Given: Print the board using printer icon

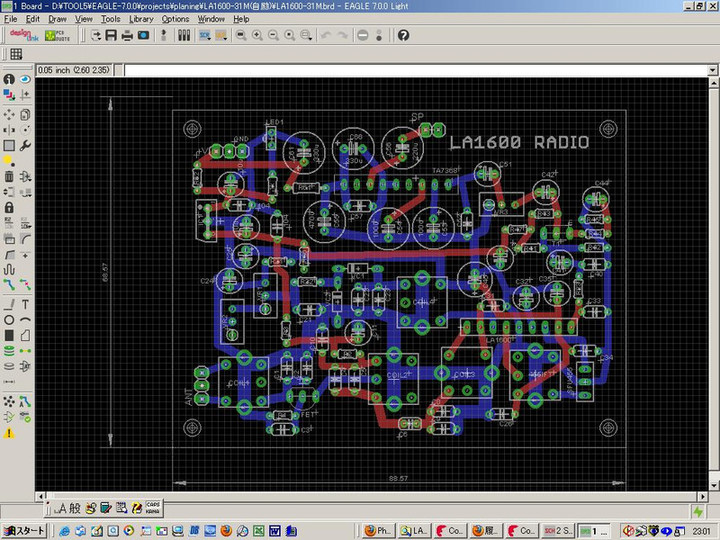Looking at the screenshot, I should [127, 35].
